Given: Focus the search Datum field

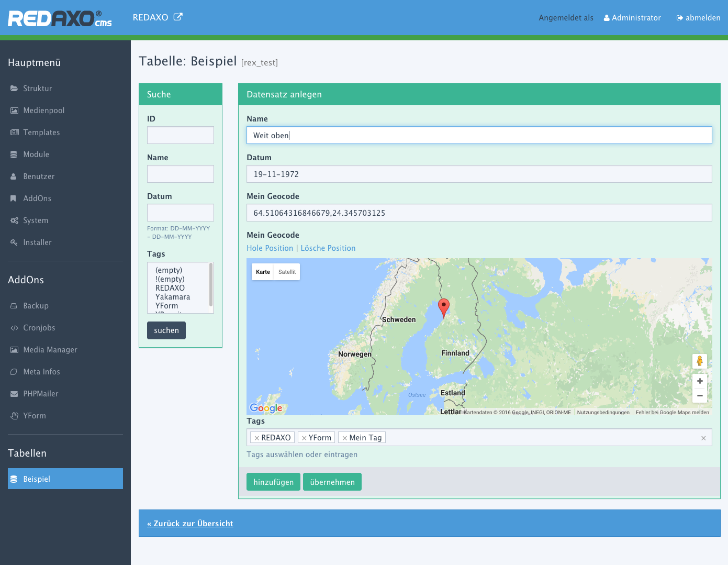Looking at the screenshot, I should (x=181, y=213).
